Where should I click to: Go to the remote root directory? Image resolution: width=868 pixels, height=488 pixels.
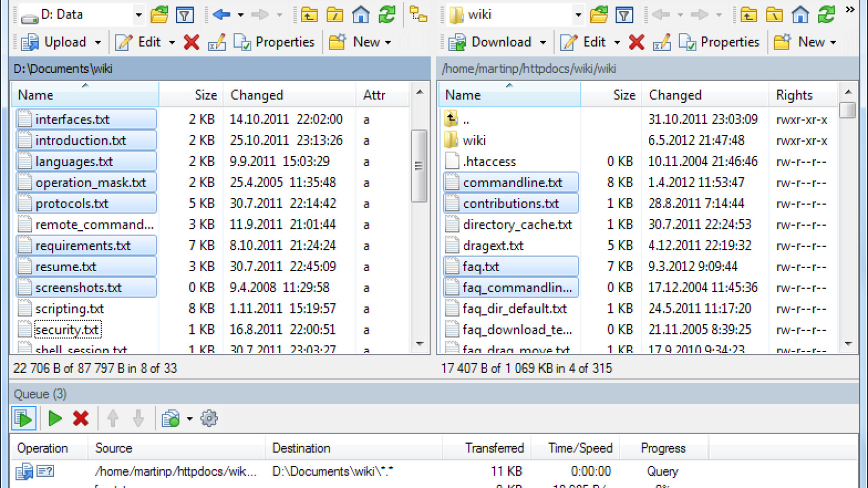(x=775, y=15)
